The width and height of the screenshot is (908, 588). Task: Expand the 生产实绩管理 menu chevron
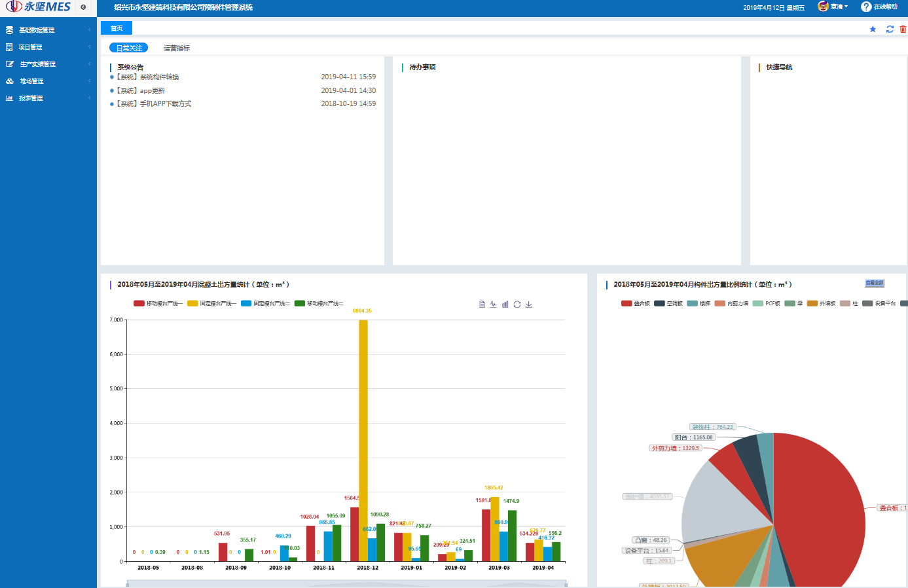coord(89,64)
